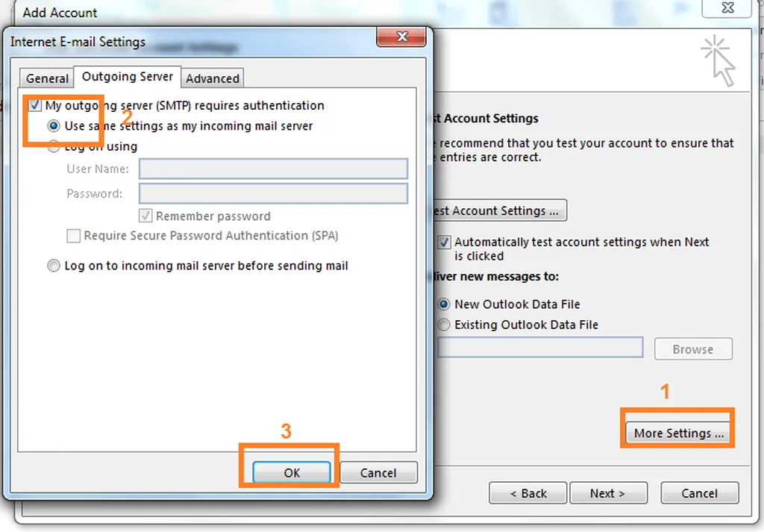Toggle the Remember password checkbox
This screenshot has height=532, width=764.
tap(145, 216)
